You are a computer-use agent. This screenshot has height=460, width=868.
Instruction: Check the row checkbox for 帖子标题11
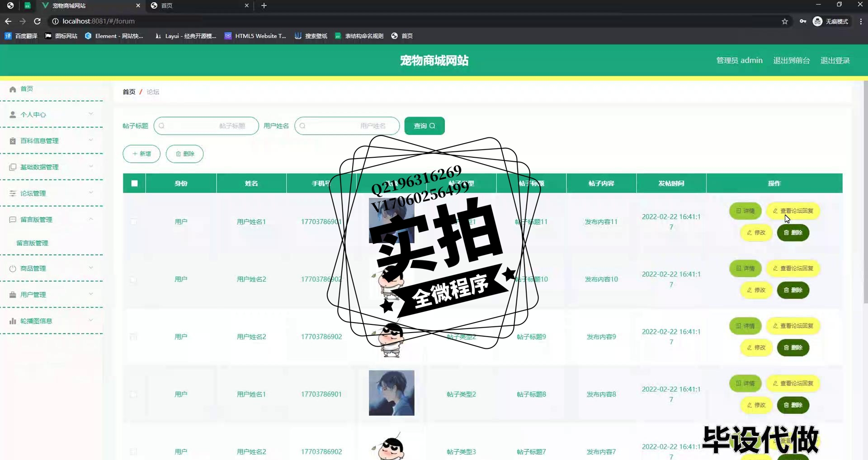click(134, 222)
